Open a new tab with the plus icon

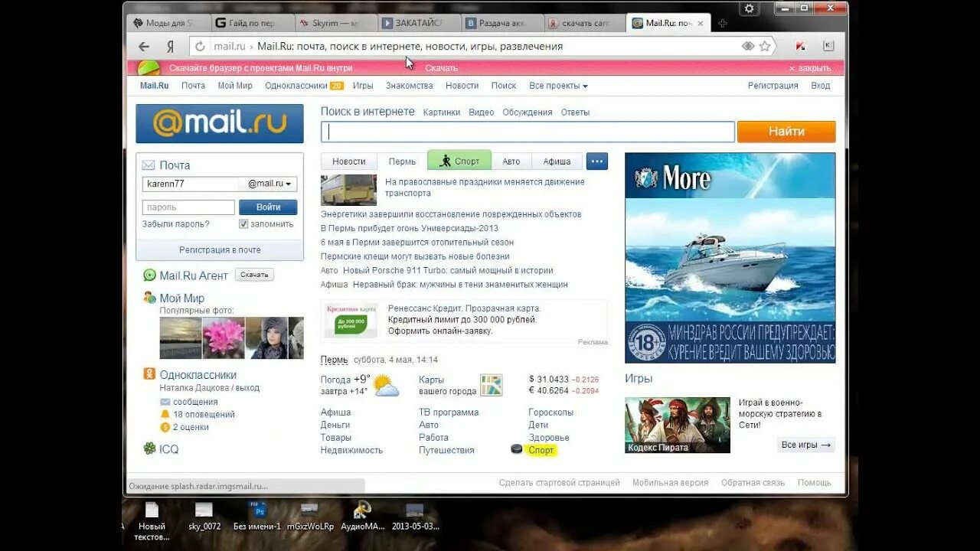[x=722, y=23]
